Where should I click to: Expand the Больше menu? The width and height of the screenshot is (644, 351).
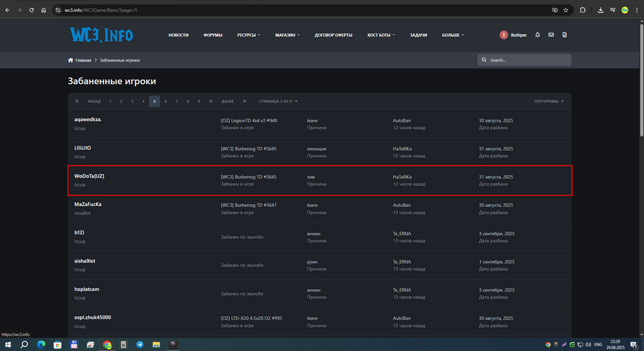(453, 35)
